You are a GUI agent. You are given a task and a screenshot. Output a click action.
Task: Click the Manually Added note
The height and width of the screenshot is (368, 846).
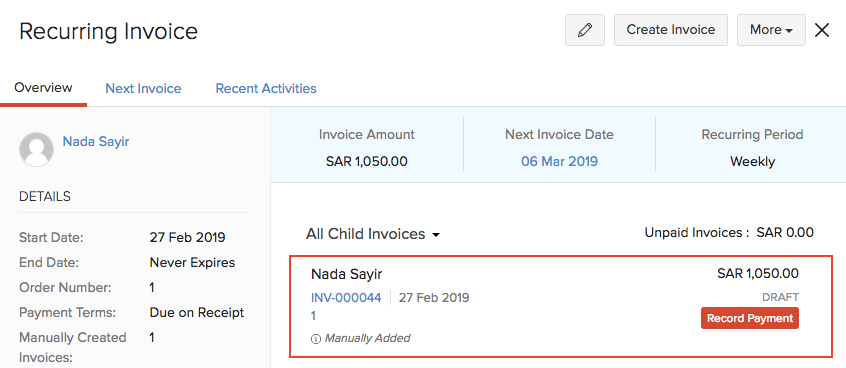click(x=367, y=338)
